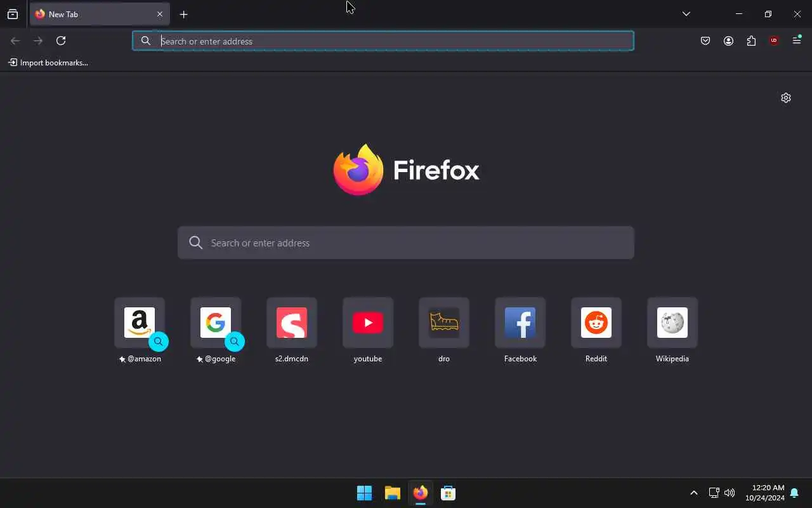Viewport: 812px width, 508px height.
Task: Click the Firefox taskbar icon
Action: tap(421, 493)
